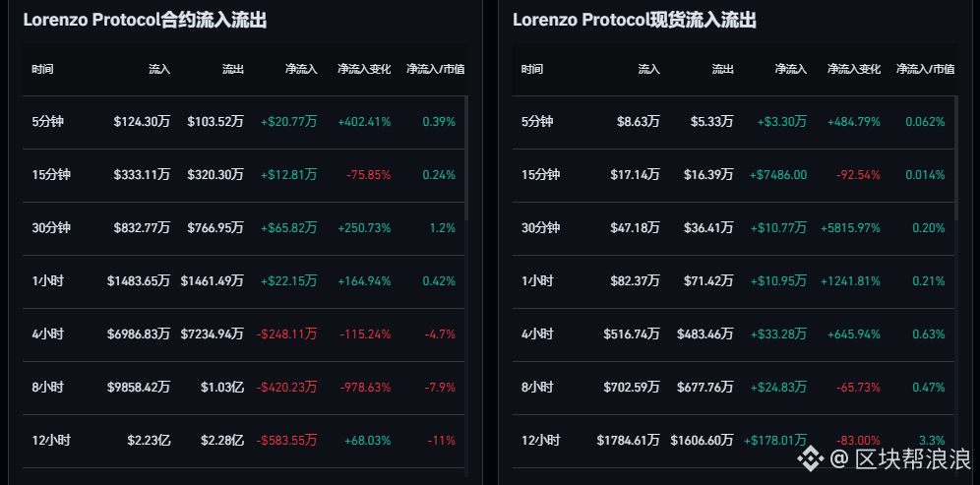
Task: Click change value +68.03%
Action: pos(368,441)
